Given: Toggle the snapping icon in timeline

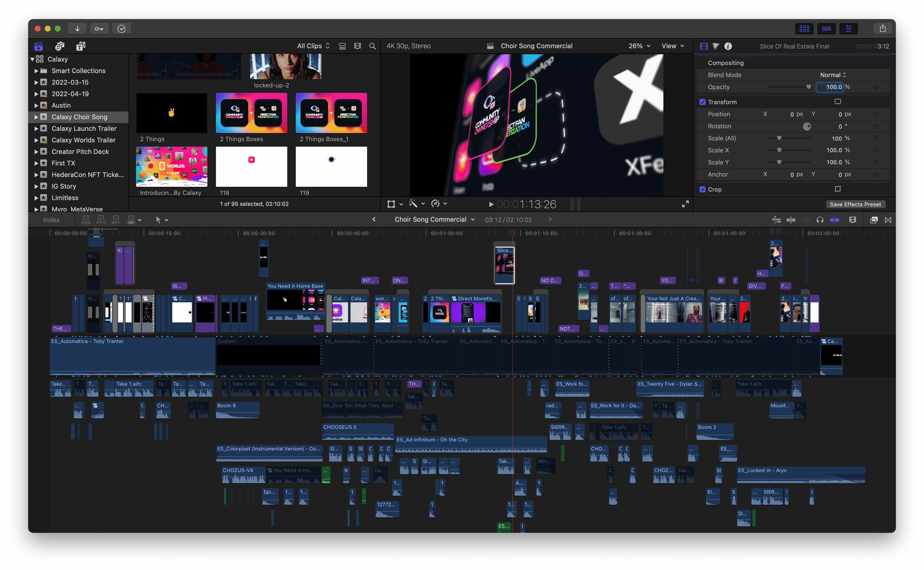Looking at the screenshot, I should coord(834,220).
